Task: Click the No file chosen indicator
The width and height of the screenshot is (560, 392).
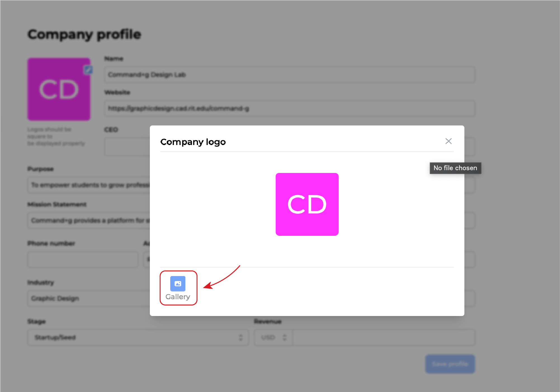Action: click(455, 168)
